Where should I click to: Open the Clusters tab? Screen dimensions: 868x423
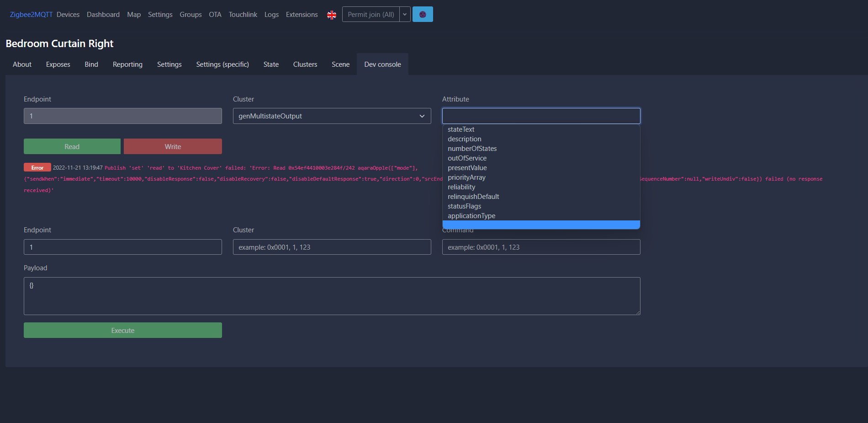pyautogui.click(x=305, y=64)
